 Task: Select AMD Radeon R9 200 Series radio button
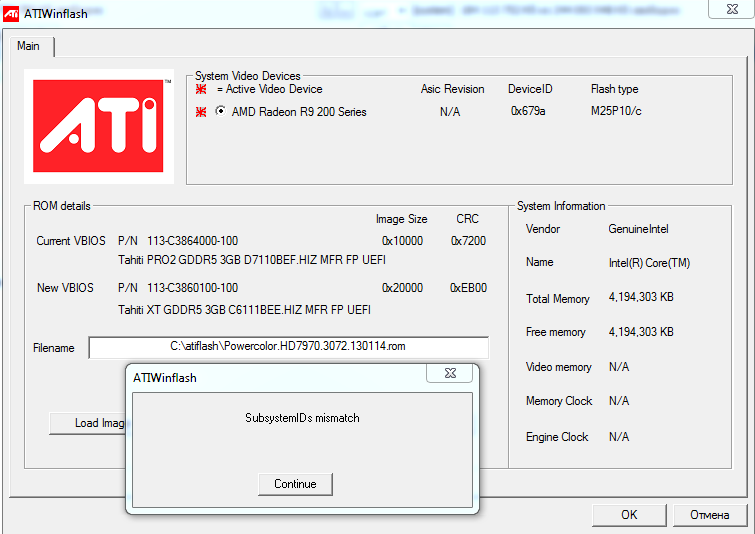tap(221, 111)
